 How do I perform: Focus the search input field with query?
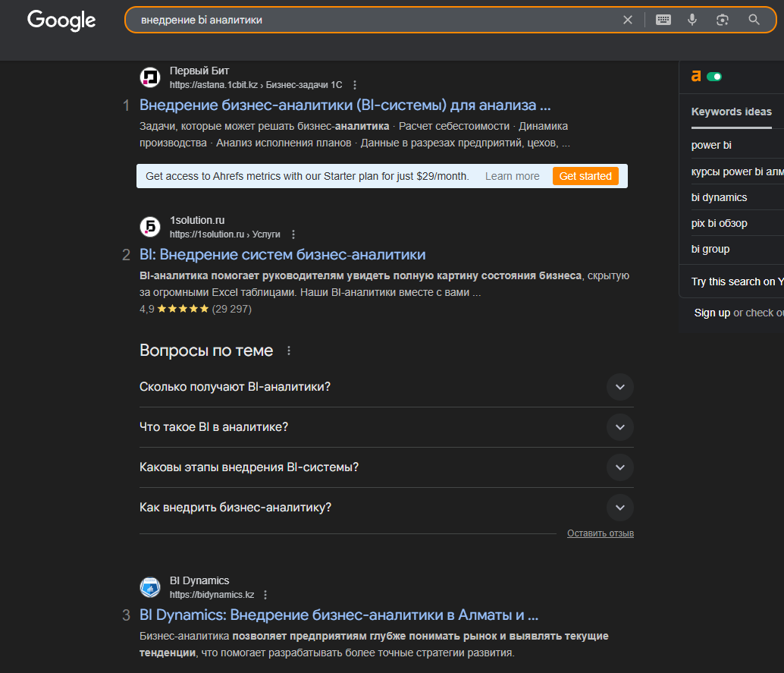375,20
